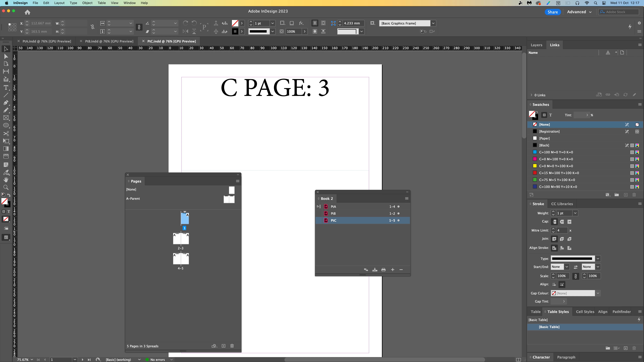
Task: Click Print the Book icon
Action: [x=383, y=270]
